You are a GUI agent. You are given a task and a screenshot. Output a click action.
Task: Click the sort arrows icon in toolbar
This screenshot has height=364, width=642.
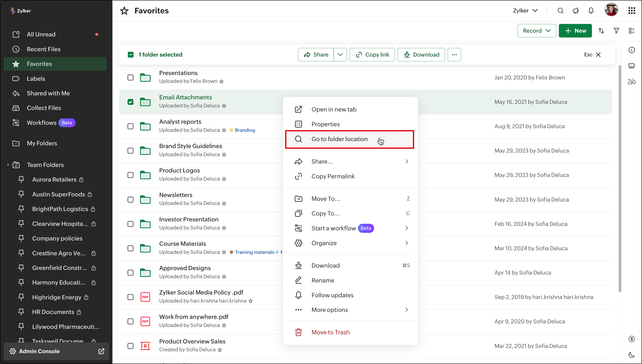[x=601, y=31]
